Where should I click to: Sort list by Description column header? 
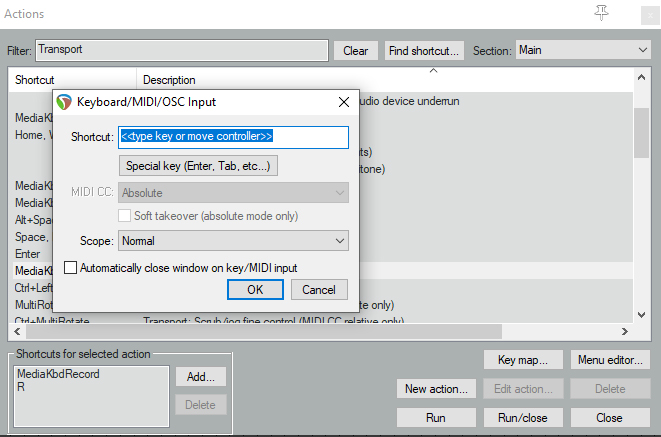click(x=384, y=80)
